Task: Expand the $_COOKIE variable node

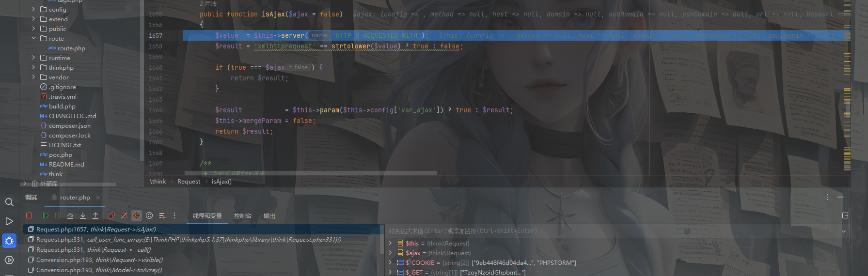Action: point(391,262)
